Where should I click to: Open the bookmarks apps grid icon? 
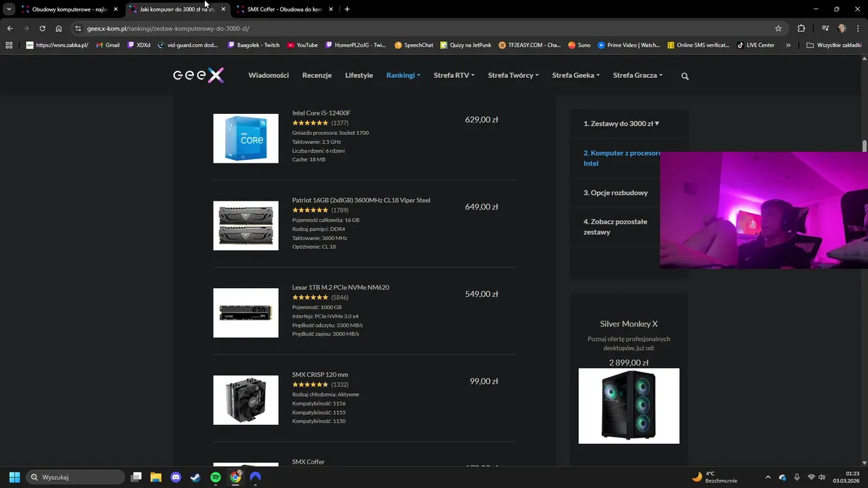[9, 45]
